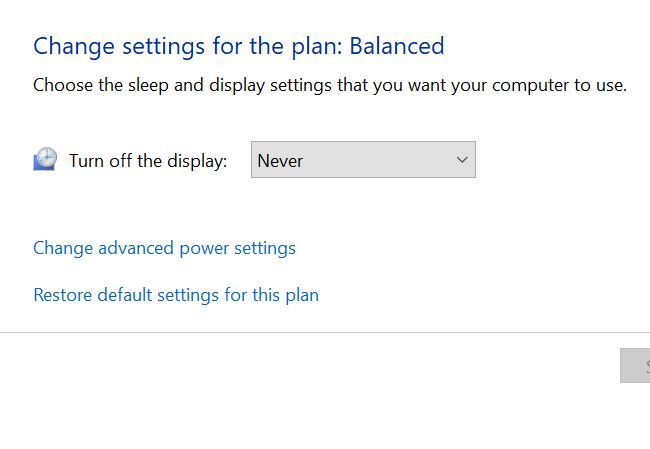Screen dimensions: 650x449
Task: Open the Turn off the display dropdown
Action: pyautogui.click(x=363, y=160)
